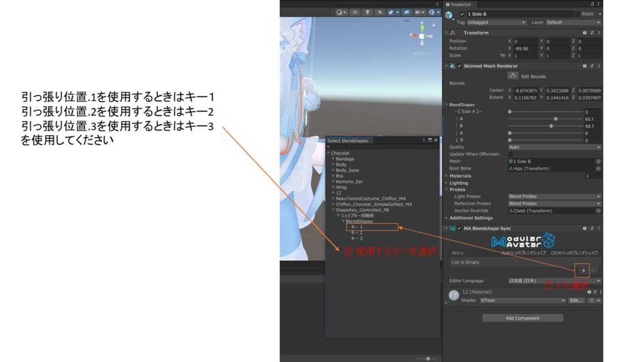
Task: Click the plus button in MA Blendshape Sync list
Action: pyautogui.click(x=583, y=270)
